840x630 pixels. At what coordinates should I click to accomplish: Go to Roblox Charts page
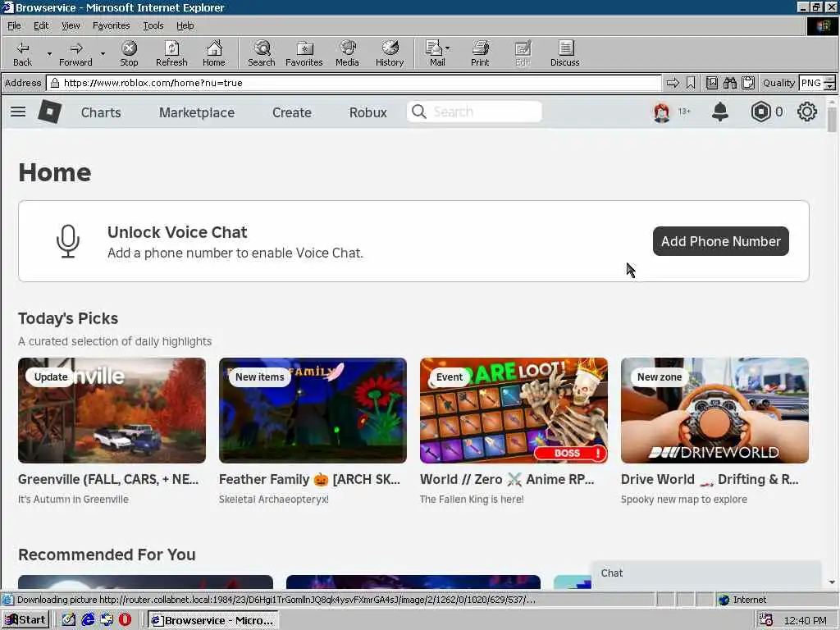tap(101, 112)
